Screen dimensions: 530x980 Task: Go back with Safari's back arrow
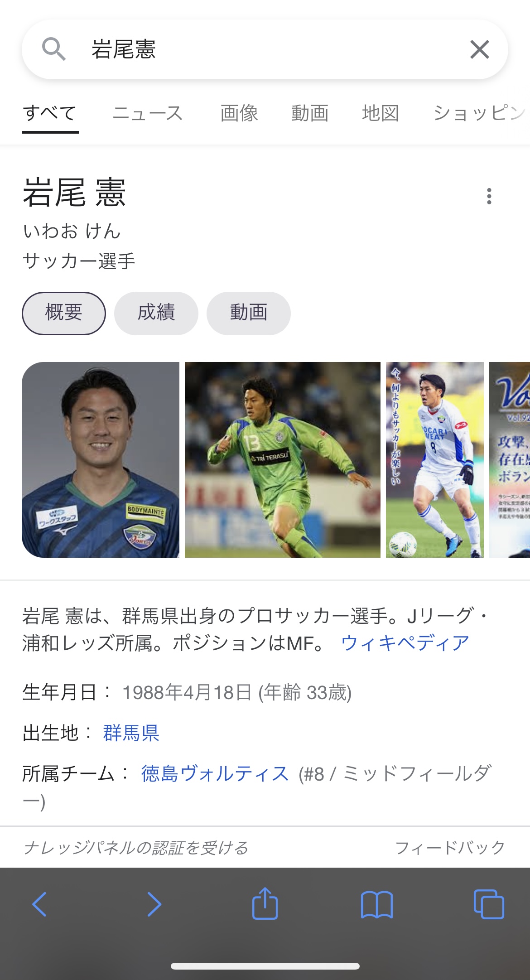point(39,904)
